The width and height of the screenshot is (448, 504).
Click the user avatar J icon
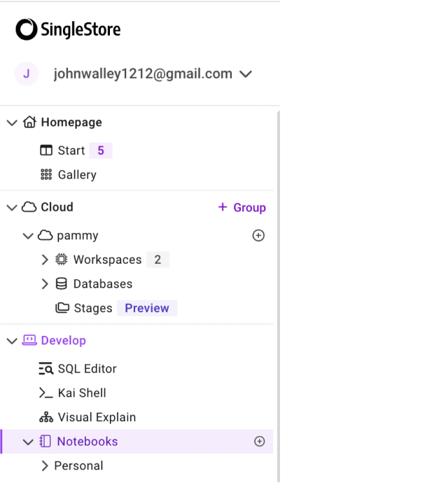pos(27,73)
